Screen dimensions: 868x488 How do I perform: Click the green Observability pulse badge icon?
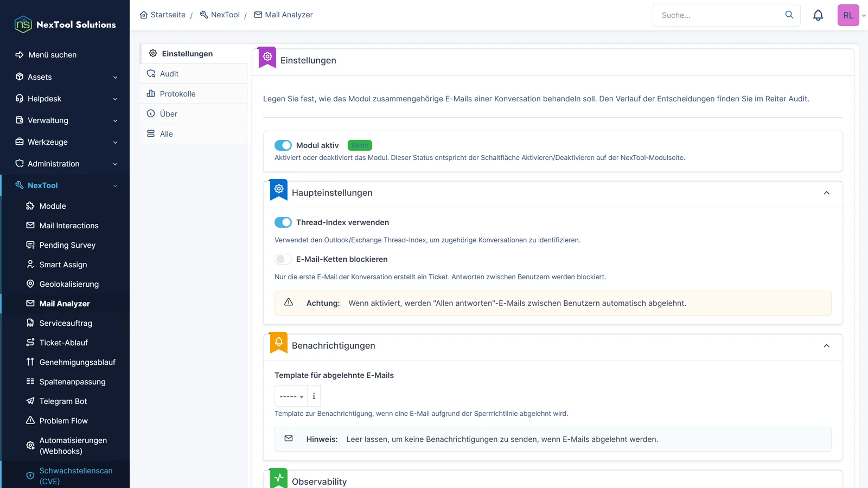coord(279,478)
